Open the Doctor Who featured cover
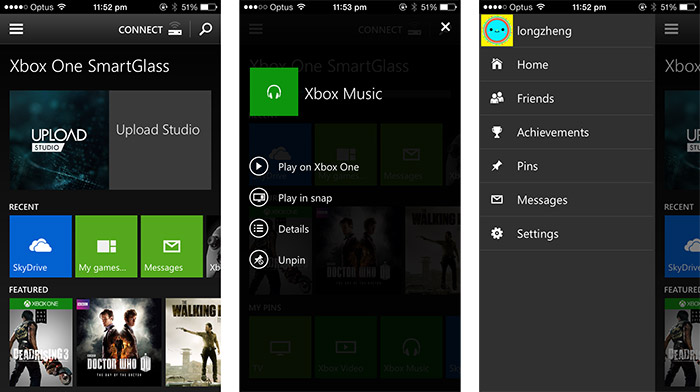 [x=119, y=342]
